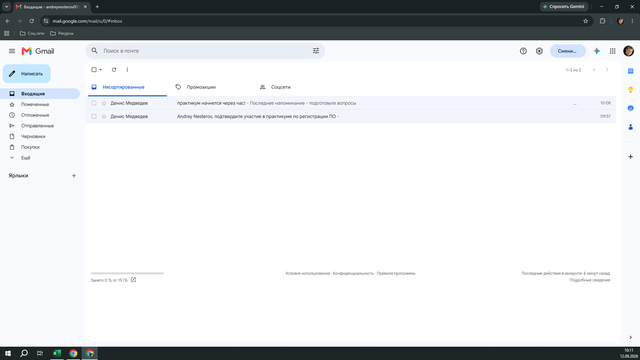Open Windows taskbar search
640x360 pixels.
tap(24, 353)
